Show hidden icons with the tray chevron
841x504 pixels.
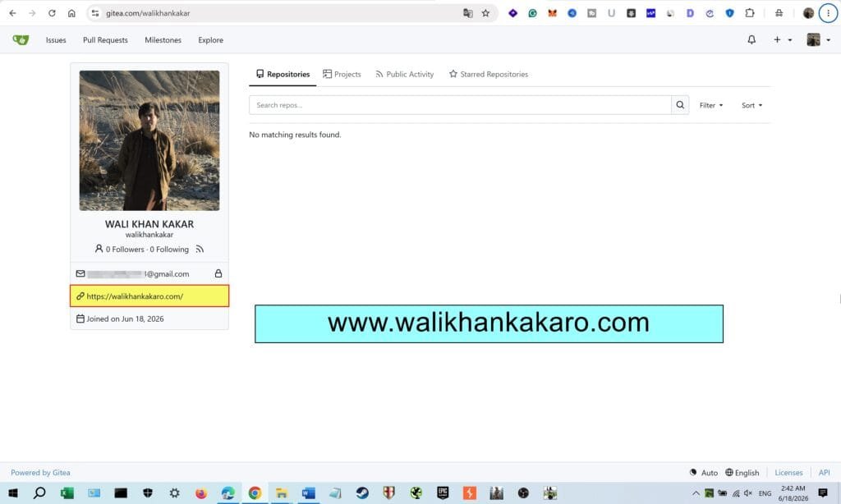tap(696, 493)
